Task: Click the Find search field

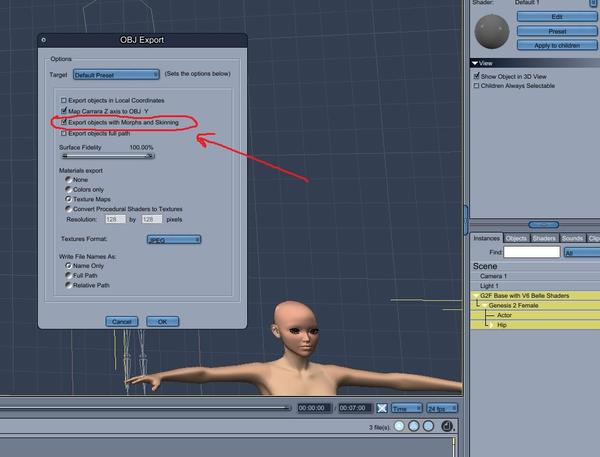Action: [532, 252]
